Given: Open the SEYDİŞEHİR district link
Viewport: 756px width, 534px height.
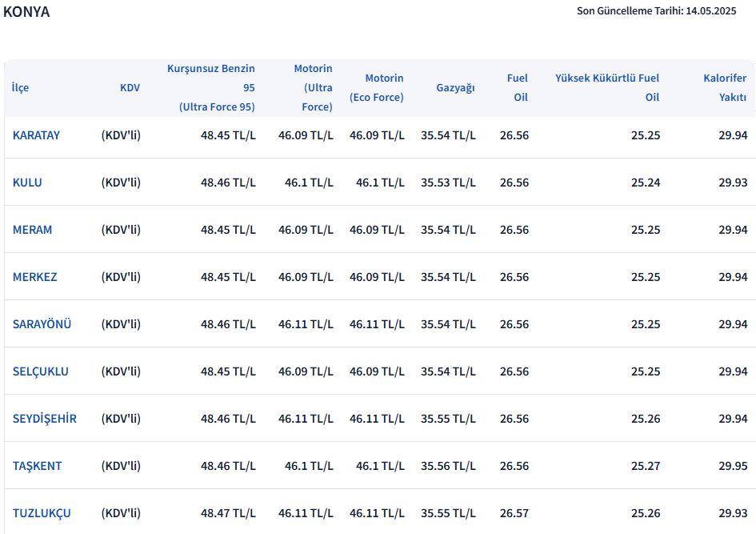Looking at the screenshot, I should coord(44,420).
